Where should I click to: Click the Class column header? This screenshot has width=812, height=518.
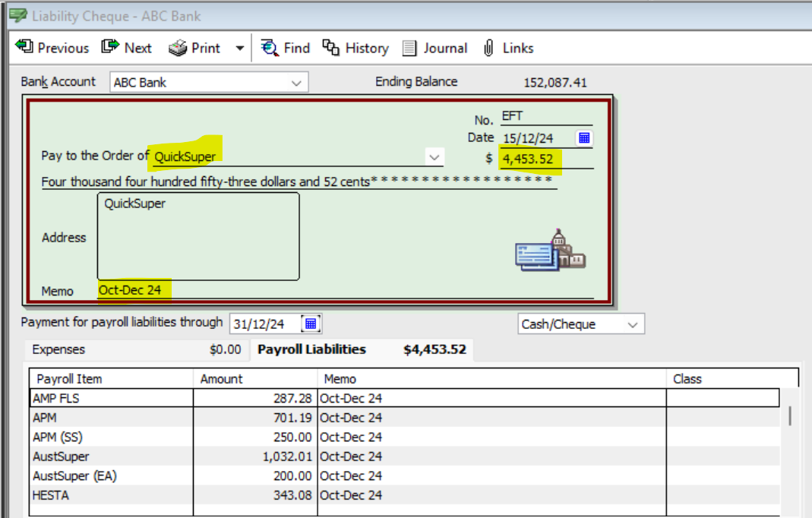click(x=732, y=379)
